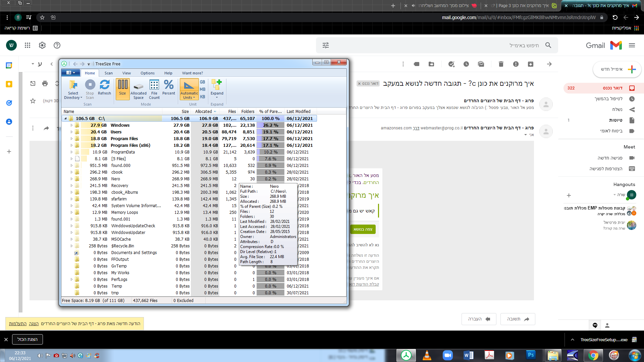644x362 pixels.
Task: Click the Gmail reply button
Action: pyautogui.click(x=518, y=319)
